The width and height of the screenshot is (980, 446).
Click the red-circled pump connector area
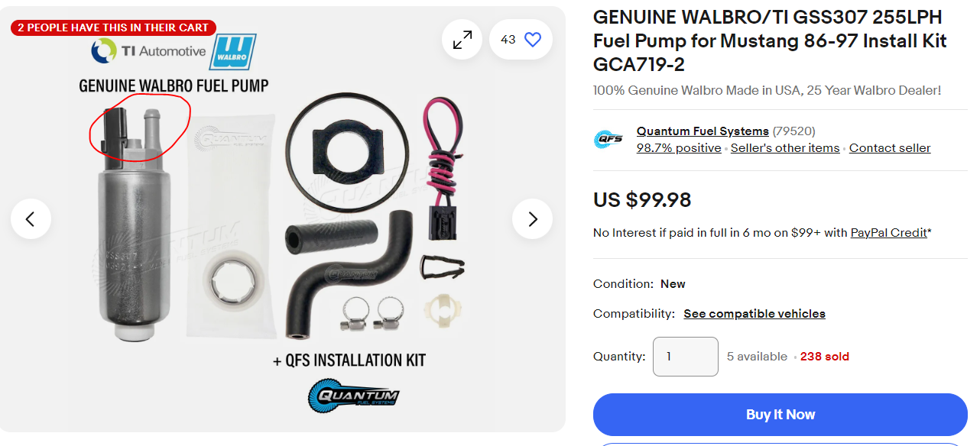[x=140, y=125]
